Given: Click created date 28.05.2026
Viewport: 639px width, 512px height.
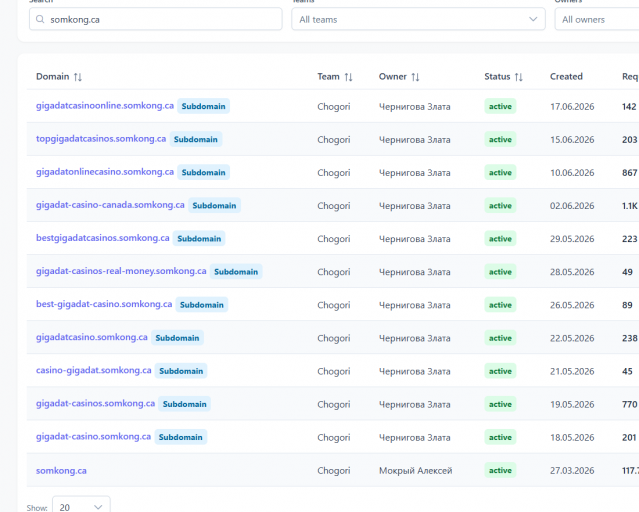Looking at the screenshot, I should (x=572, y=271).
